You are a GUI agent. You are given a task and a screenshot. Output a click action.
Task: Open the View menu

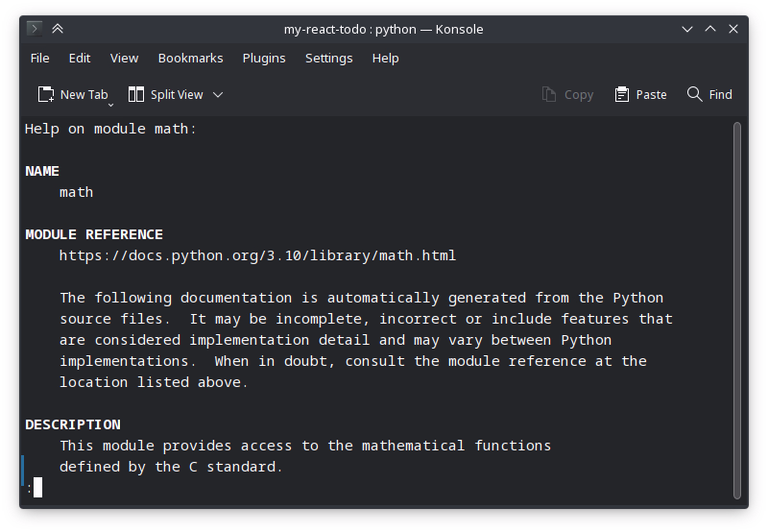pyautogui.click(x=124, y=58)
